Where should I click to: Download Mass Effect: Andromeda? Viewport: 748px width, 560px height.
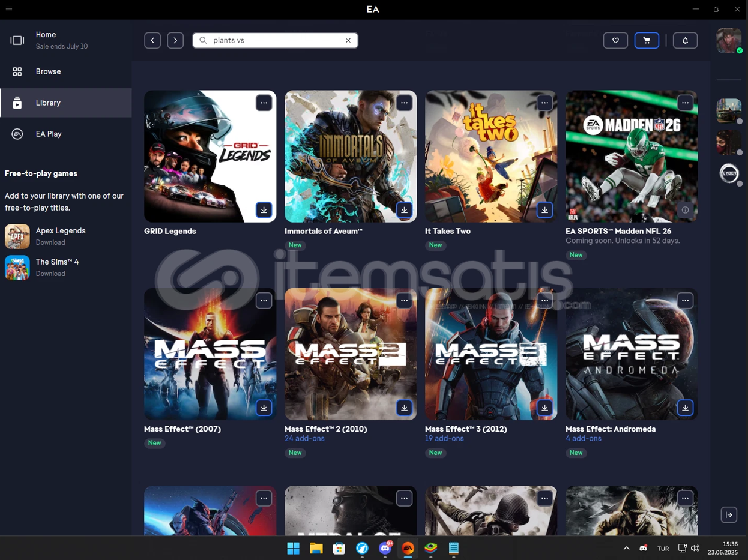[686, 408]
